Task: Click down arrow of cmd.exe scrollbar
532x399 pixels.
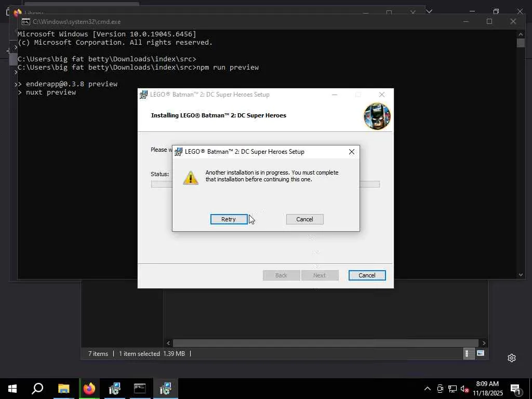Action: pos(521,274)
